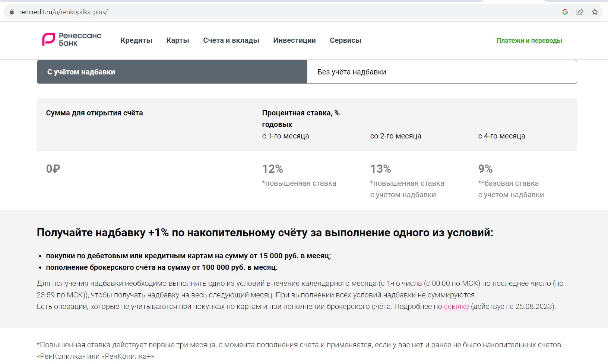608x364 pixels.
Task: Switch to Без учёта надбавки tab
Action: pos(442,72)
